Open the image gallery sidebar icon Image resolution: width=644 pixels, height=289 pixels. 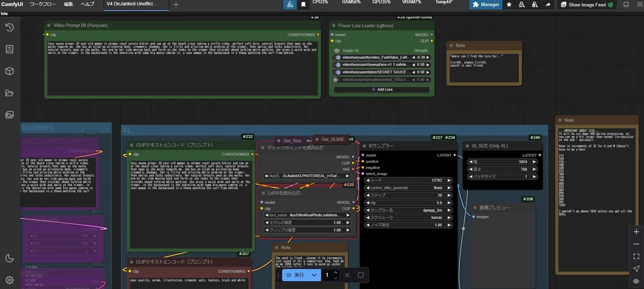point(9,115)
